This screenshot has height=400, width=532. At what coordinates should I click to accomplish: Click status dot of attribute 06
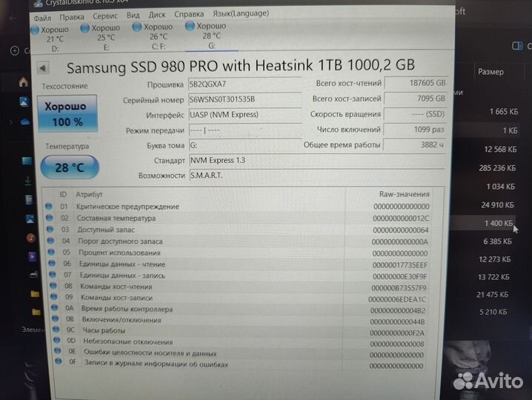(52, 264)
